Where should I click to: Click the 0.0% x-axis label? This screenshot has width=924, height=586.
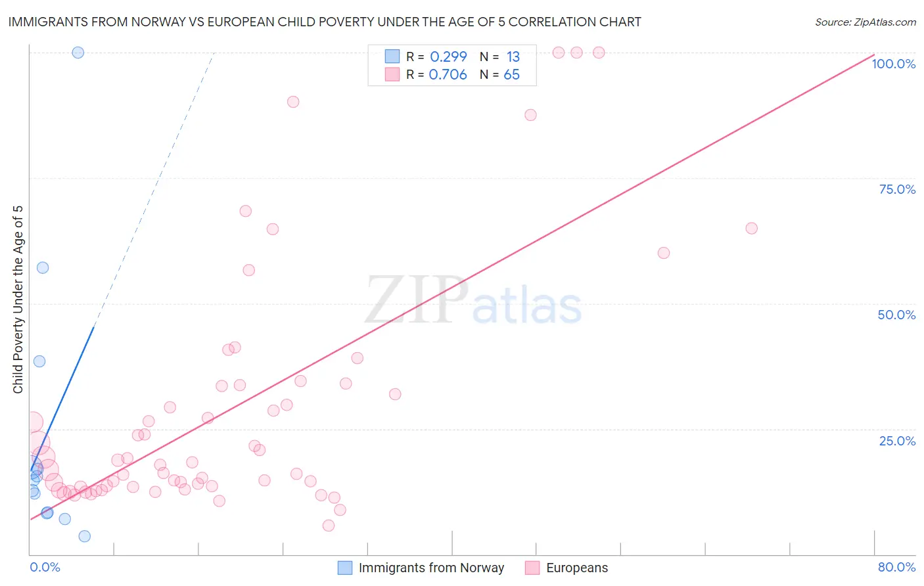(x=45, y=567)
